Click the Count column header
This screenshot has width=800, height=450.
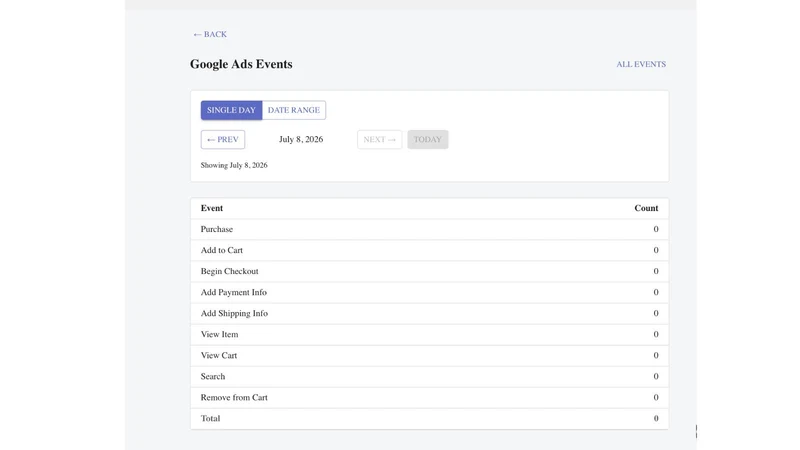coord(646,208)
